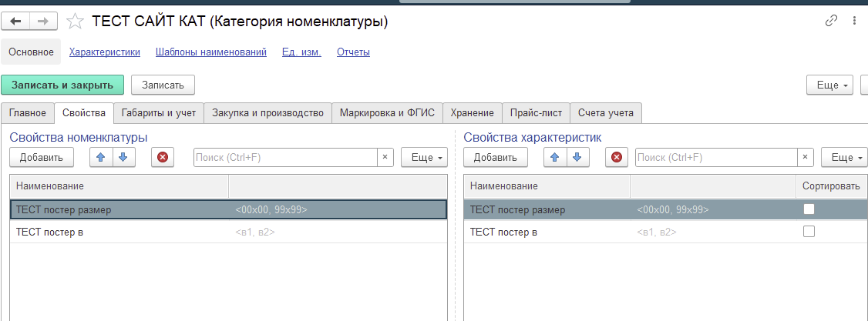Expand Еще menu in Свойства характеристик
This screenshot has height=321, width=868.
[844, 157]
